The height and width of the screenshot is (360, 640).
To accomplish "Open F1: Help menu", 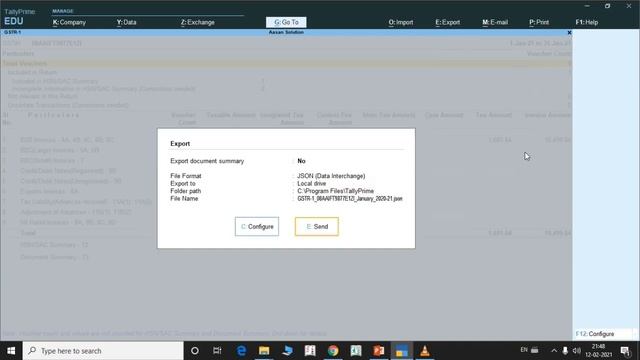I will pyautogui.click(x=587, y=22).
